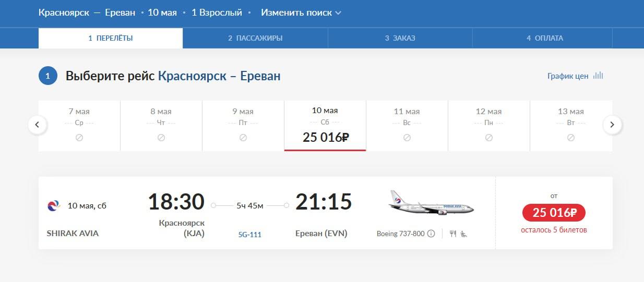Select the 11 мая date cell

click(x=407, y=125)
